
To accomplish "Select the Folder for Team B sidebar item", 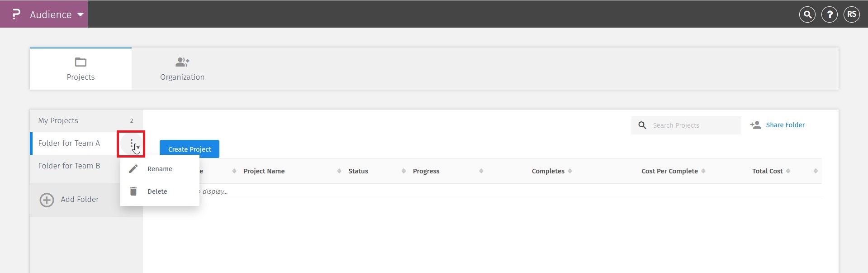I will tap(69, 166).
